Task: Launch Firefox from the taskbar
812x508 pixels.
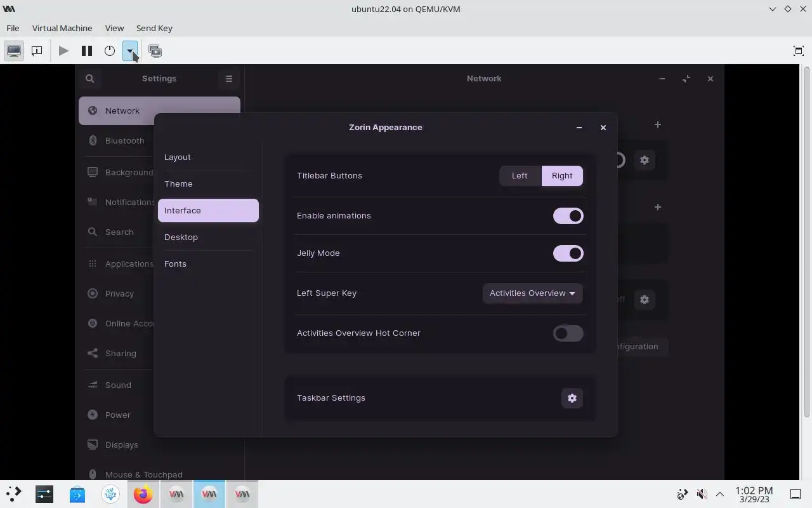Action: pos(143,494)
